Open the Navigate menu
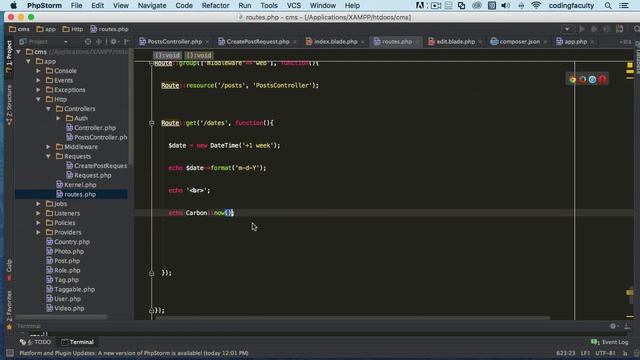The height and width of the screenshot is (360, 640). point(152,6)
